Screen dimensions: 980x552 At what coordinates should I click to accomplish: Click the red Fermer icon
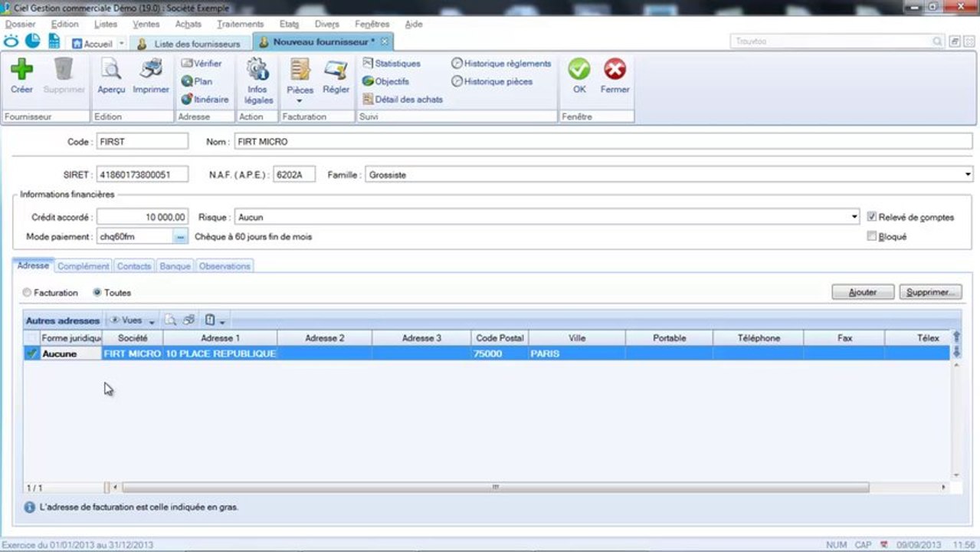coord(615,70)
